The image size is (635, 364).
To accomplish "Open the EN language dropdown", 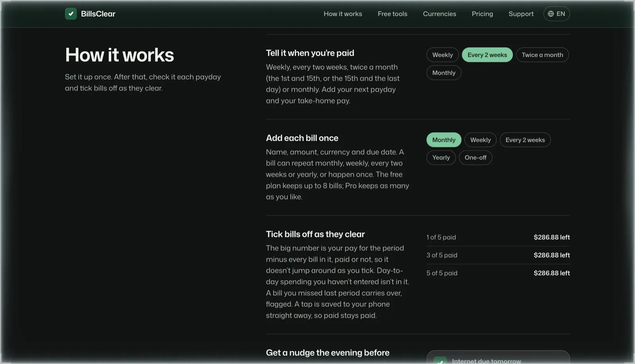I will 556,14.
